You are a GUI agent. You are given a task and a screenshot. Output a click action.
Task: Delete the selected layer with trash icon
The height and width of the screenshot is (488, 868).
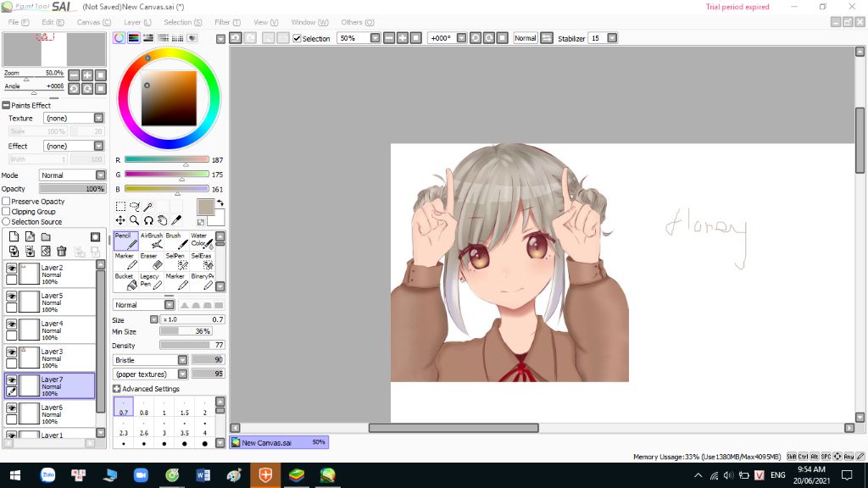[61, 252]
